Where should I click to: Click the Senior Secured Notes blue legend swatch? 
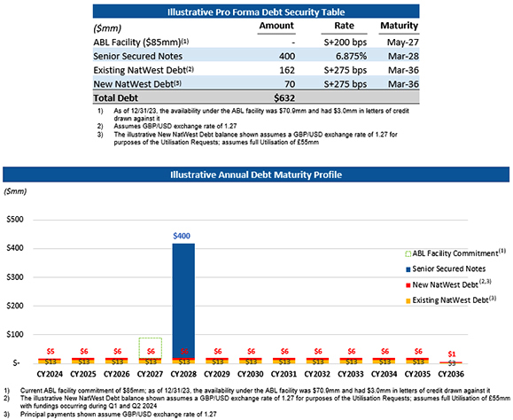click(x=408, y=269)
